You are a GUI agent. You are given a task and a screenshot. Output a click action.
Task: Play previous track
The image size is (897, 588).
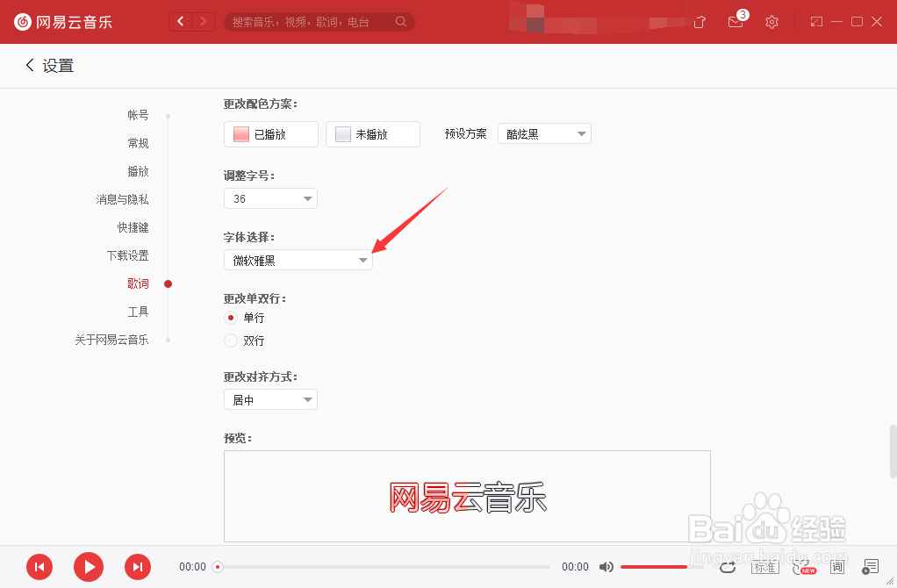(x=39, y=567)
